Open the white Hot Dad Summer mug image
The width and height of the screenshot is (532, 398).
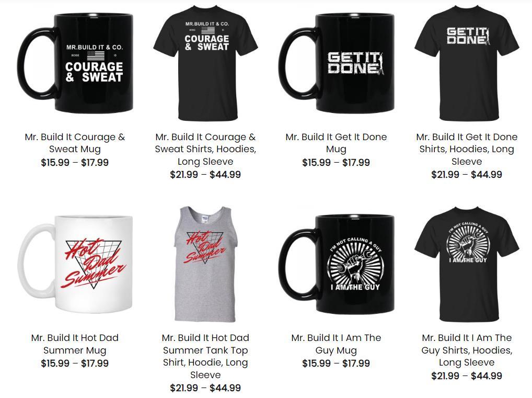pyautogui.click(x=75, y=264)
